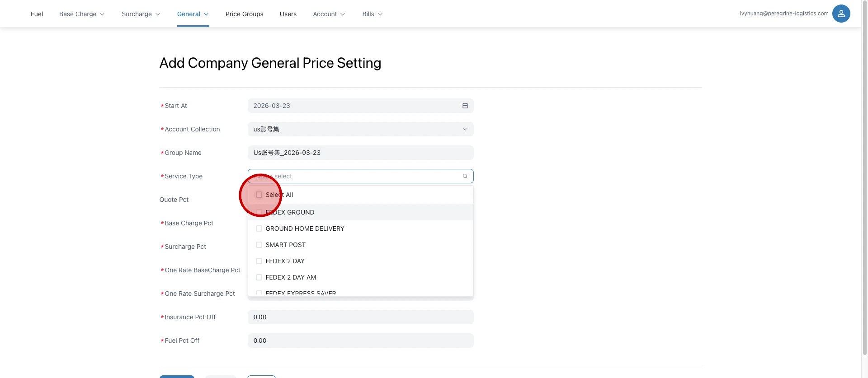The image size is (868, 378).
Task: Check the Select All checkbox
Action: (259, 195)
